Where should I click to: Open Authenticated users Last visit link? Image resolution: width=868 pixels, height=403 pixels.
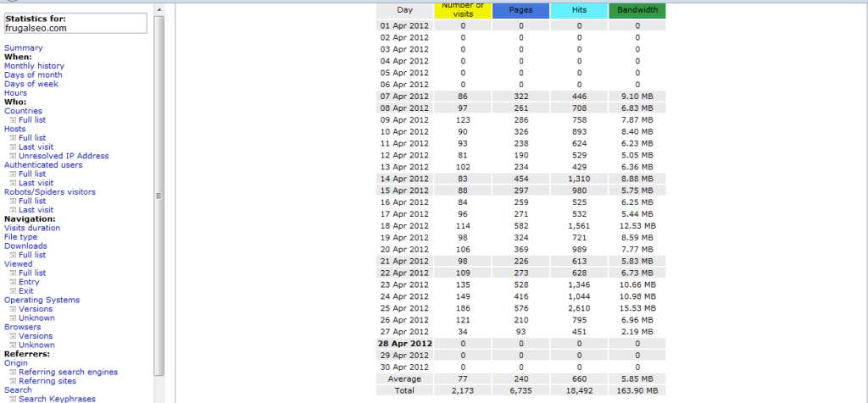[36, 183]
